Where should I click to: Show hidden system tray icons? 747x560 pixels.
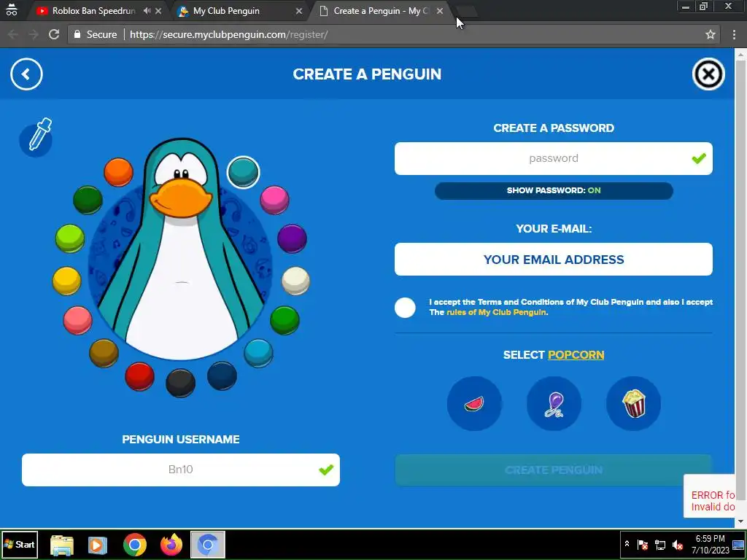627,544
